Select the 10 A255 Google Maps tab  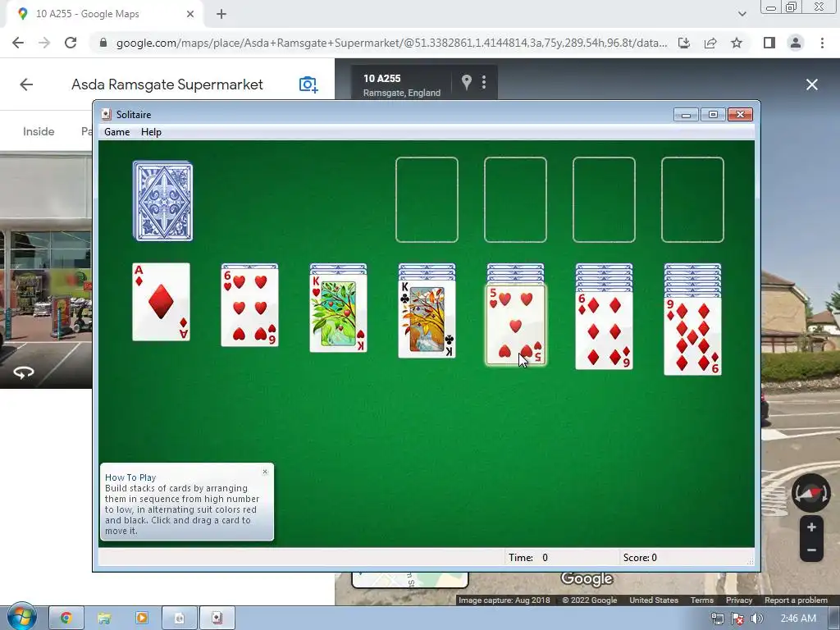[104, 14]
